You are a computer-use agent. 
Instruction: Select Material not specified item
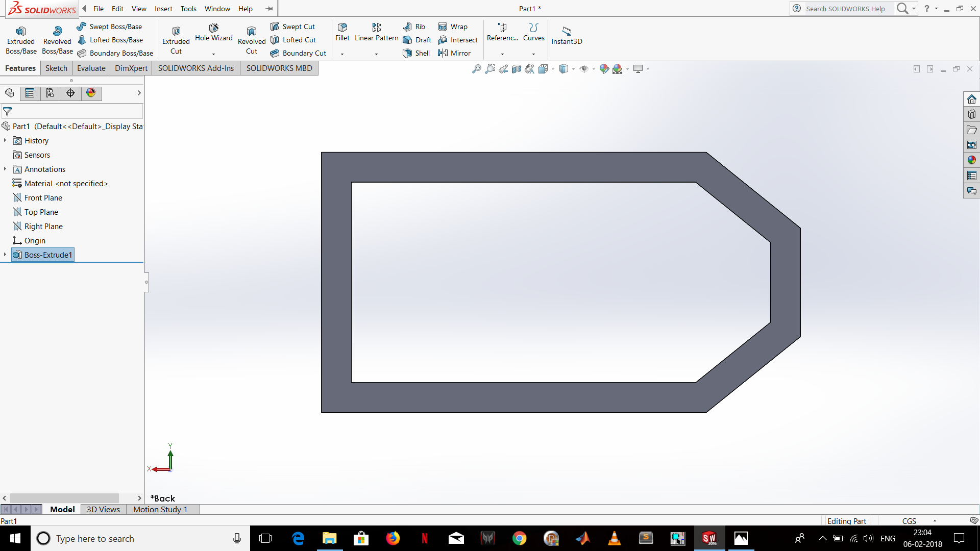pos(60,184)
